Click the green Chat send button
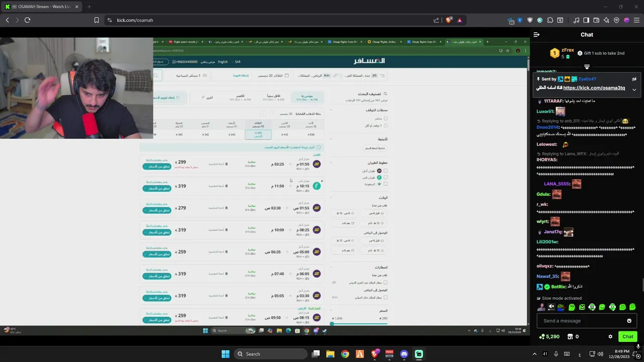 [x=628, y=337]
